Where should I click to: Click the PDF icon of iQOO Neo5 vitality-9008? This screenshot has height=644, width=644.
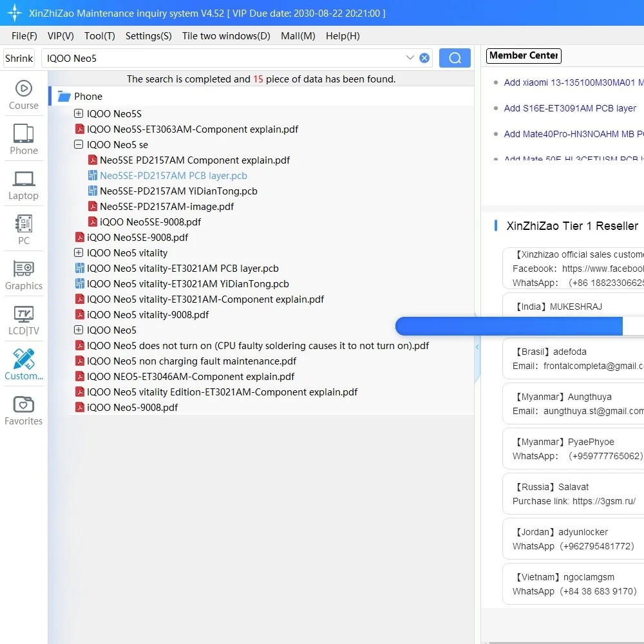tap(80, 315)
